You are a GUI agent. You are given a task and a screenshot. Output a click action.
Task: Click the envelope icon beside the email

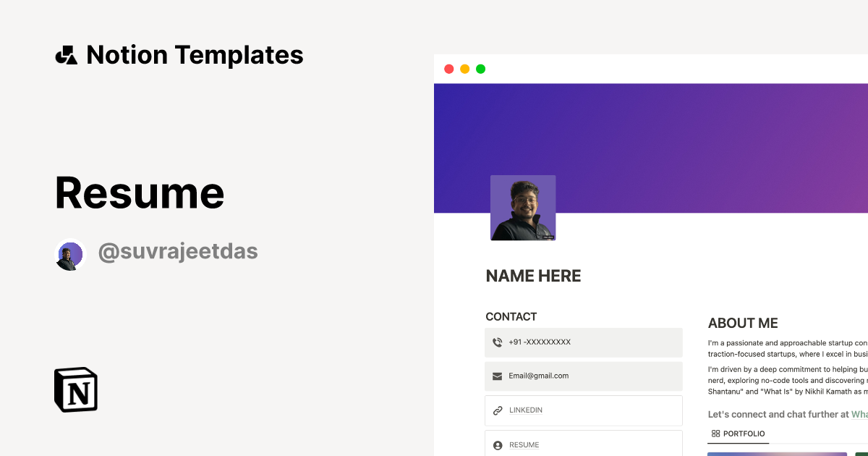497,376
